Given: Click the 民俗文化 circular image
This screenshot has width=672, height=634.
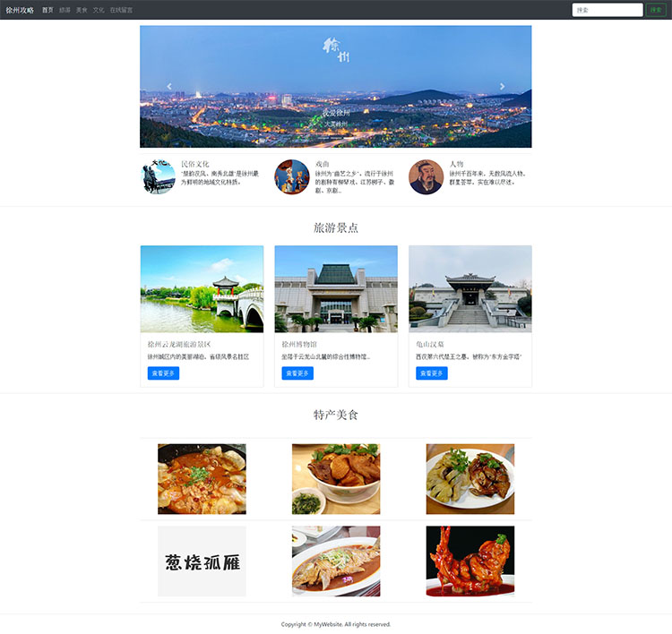Looking at the screenshot, I should (159, 177).
